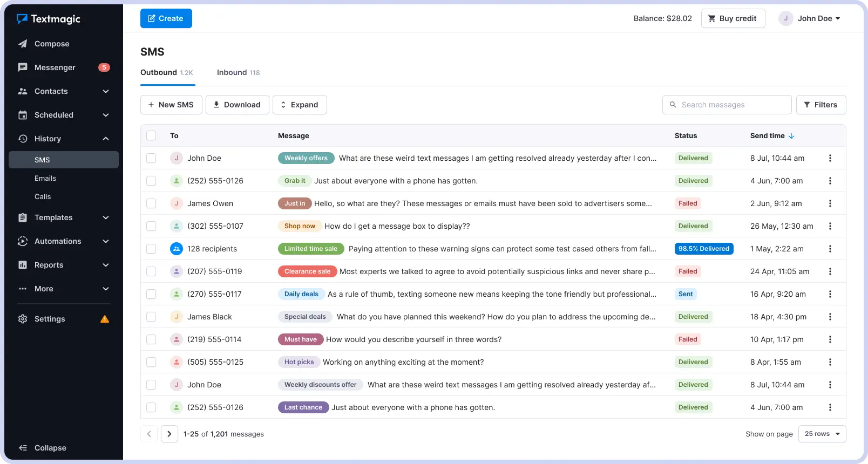Image resolution: width=868 pixels, height=464 pixels.
Task: Open the John Doe account dropdown
Action: click(810, 18)
